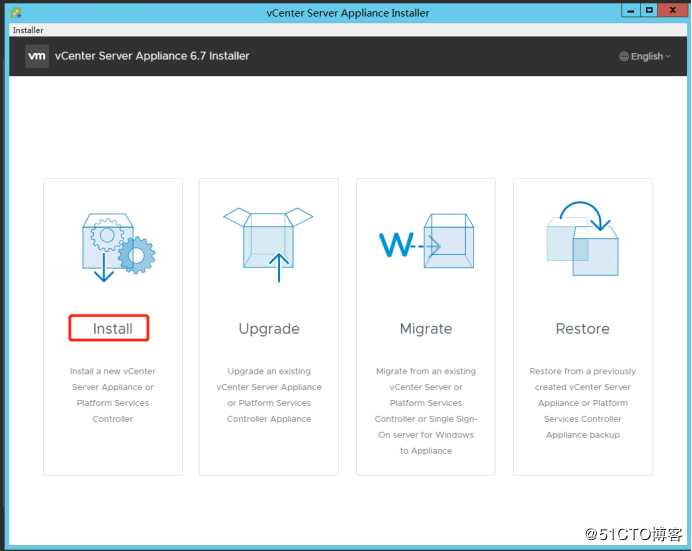Click 'Install a new vCenter Server Appliance' description
Screen dimensions: 692x551
113,395
